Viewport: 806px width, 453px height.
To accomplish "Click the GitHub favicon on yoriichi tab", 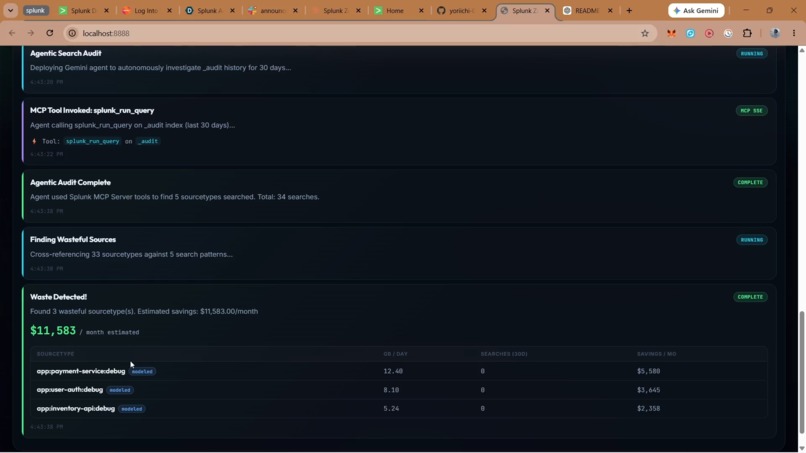I will [x=441, y=10].
